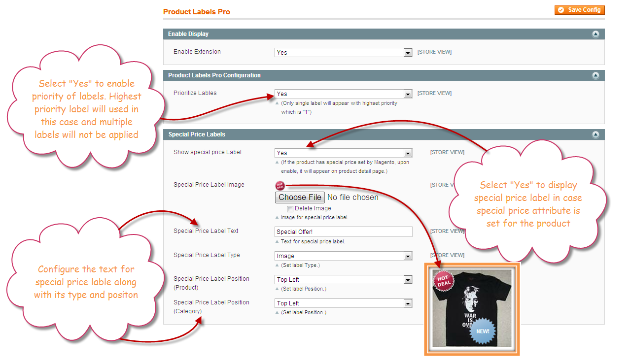630x364 pixels.
Task: Collapse the Special Price Labels arrow icon
Action: pos(595,134)
